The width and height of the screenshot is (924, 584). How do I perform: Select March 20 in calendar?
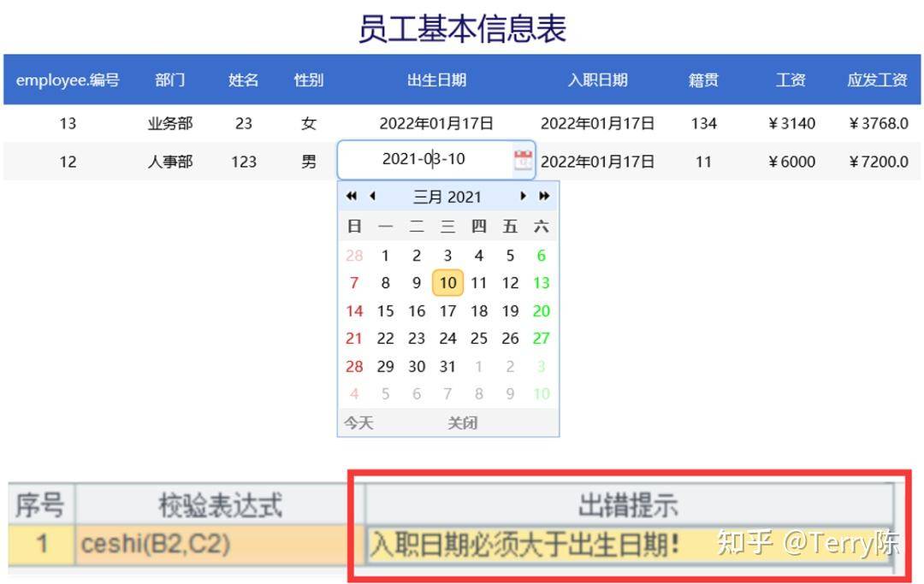click(541, 311)
